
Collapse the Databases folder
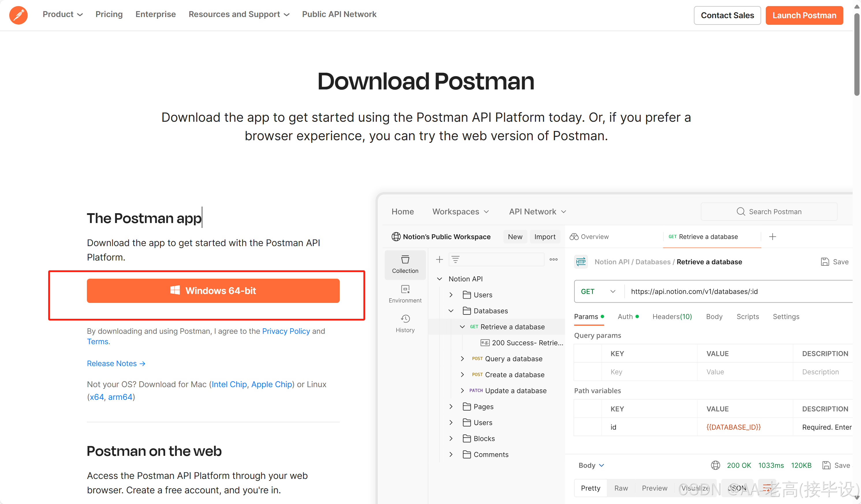(x=451, y=311)
